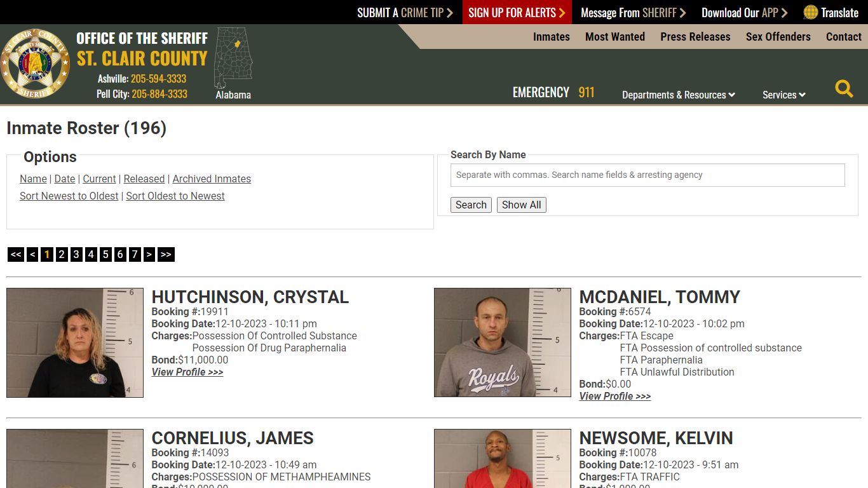This screenshot has width=868, height=488.
Task: Go to page 4 of roster
Action: pyautogui.click(x=91, y=255)
